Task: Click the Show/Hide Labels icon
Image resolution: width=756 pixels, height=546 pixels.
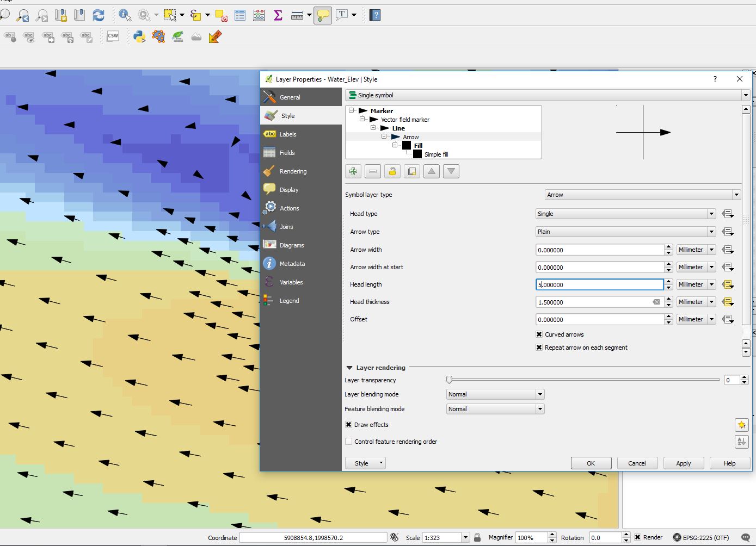Action: click(29, 37)
